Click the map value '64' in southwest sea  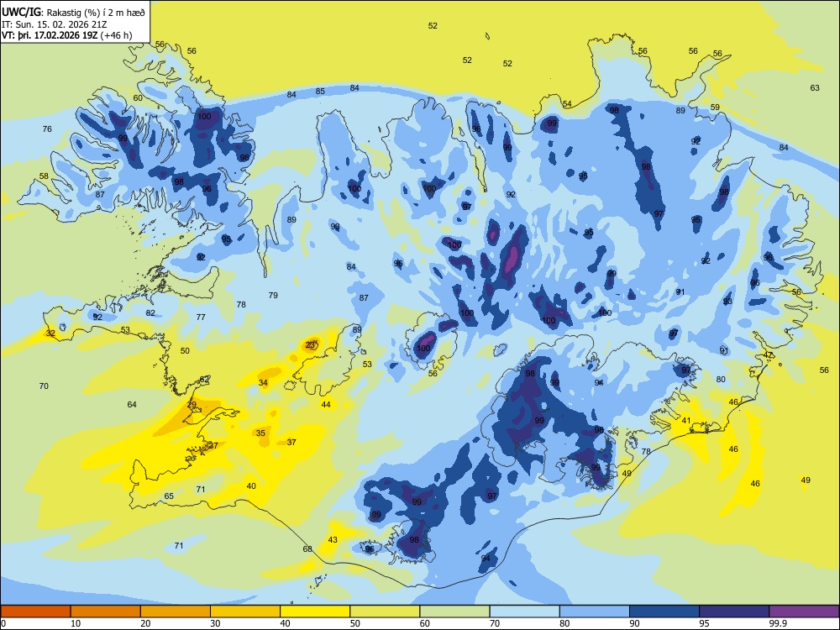(132, 405)
